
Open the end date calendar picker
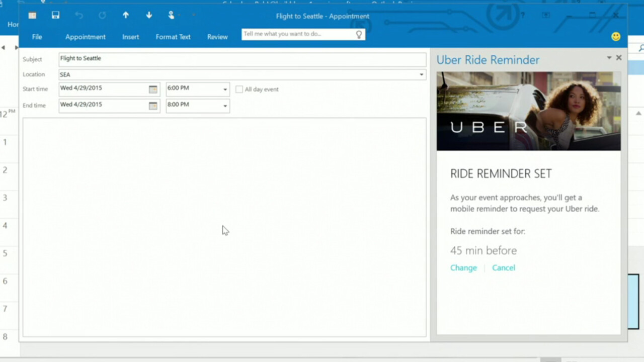[153, 106]
